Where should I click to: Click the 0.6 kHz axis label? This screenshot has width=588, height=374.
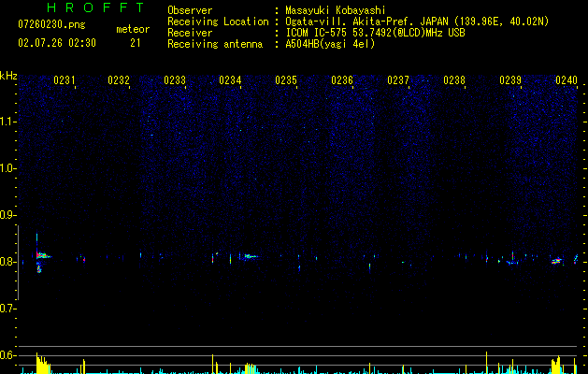pos(7,355)
